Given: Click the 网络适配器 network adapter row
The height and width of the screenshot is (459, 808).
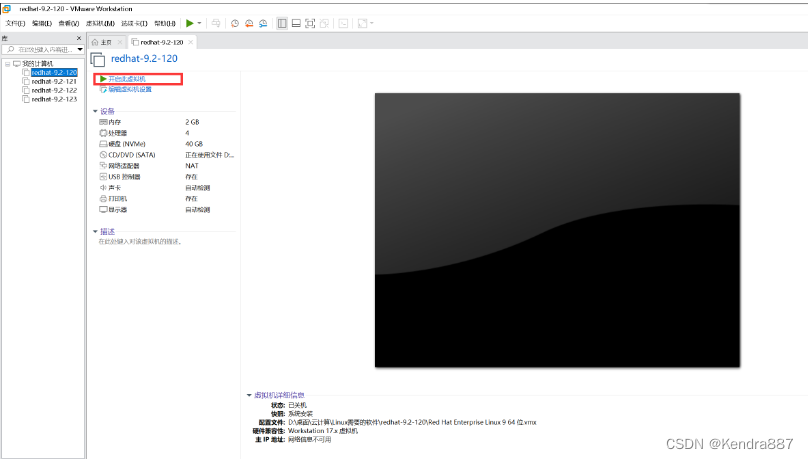Looking at the screenshot, I should [166, 166].
